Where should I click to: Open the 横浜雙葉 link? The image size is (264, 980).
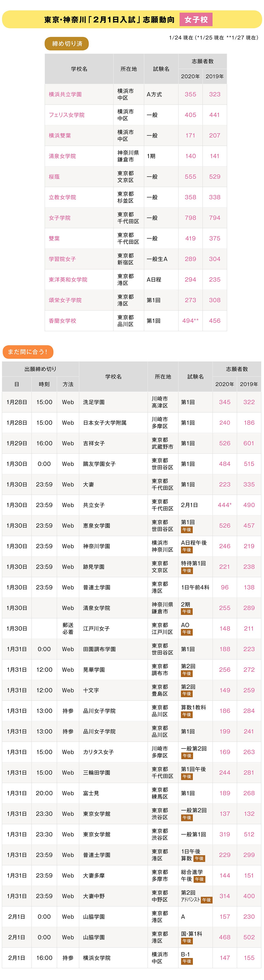pos(60,135)
